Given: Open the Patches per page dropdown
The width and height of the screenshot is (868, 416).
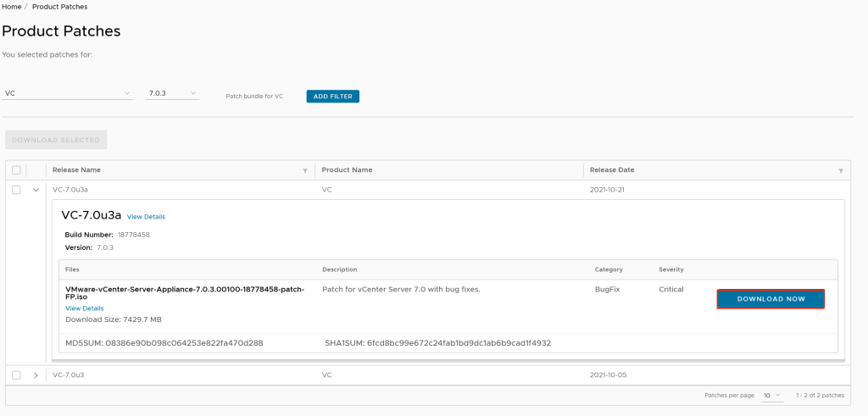Looking at the screenshot, I should (771, 396).
